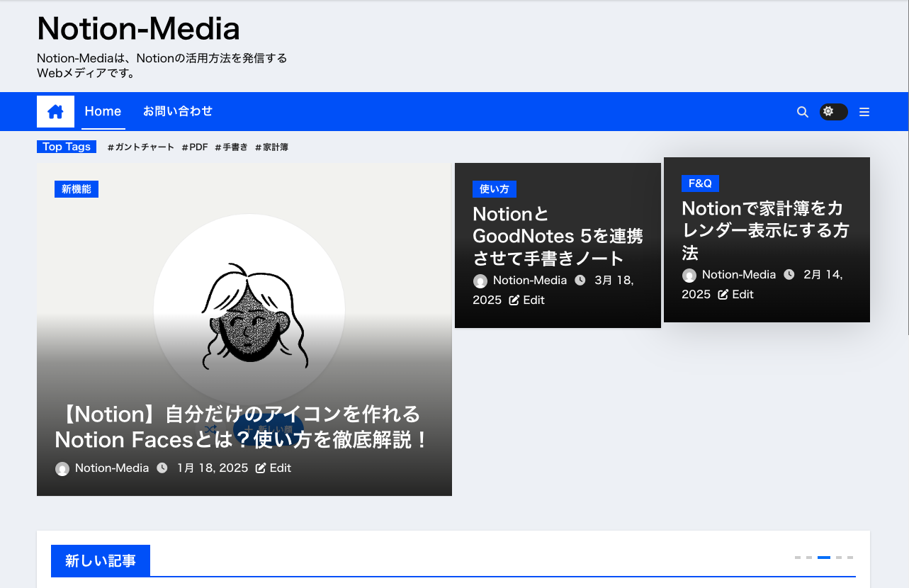Click Edit icon on Notion Faces post

[261, 468]
